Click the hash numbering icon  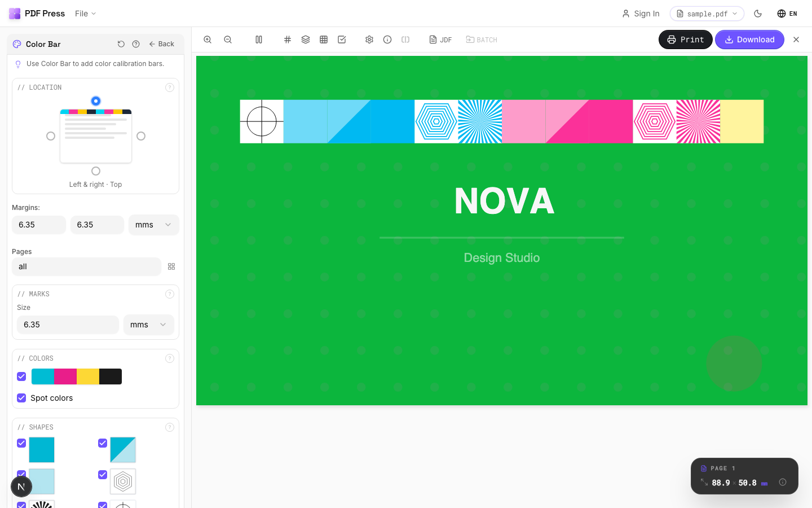pyautogui.click(x=288, y=40)
